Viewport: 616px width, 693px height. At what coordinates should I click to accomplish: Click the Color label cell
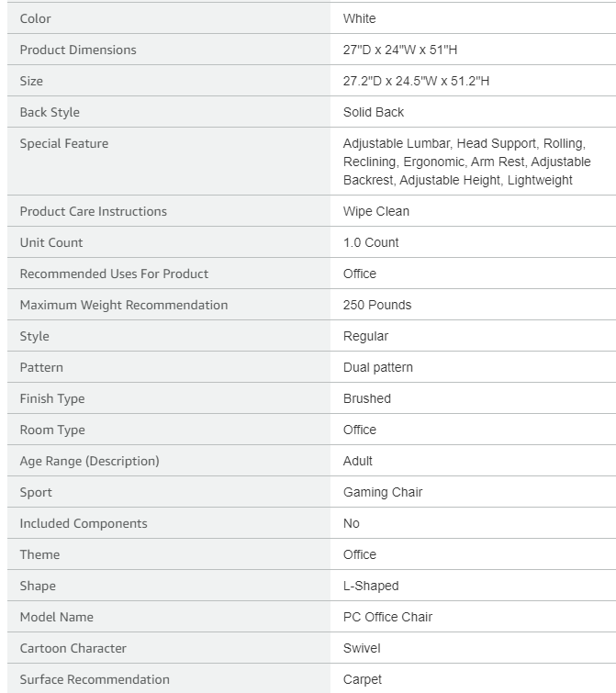coord(168,18)
